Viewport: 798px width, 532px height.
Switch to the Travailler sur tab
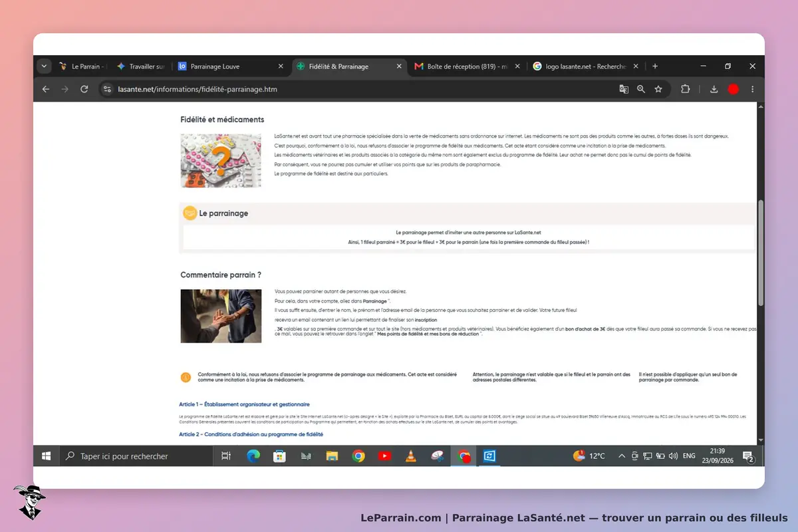pyautogui.click(x=140, y=66)
